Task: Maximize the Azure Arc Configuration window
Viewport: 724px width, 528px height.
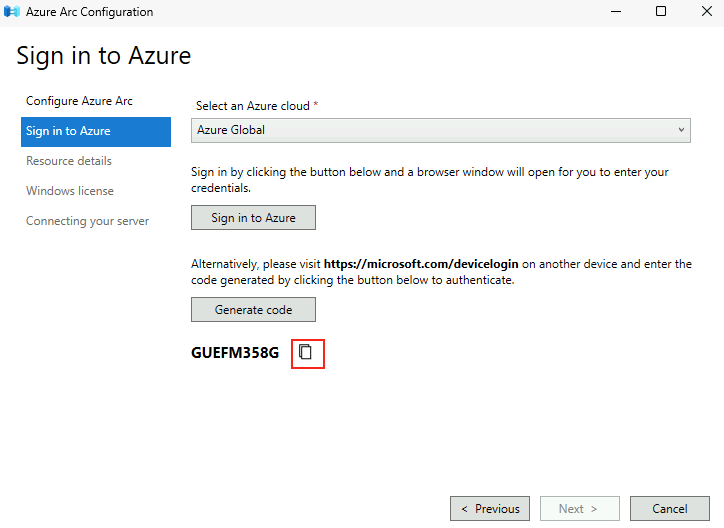Action: (661, 12)
